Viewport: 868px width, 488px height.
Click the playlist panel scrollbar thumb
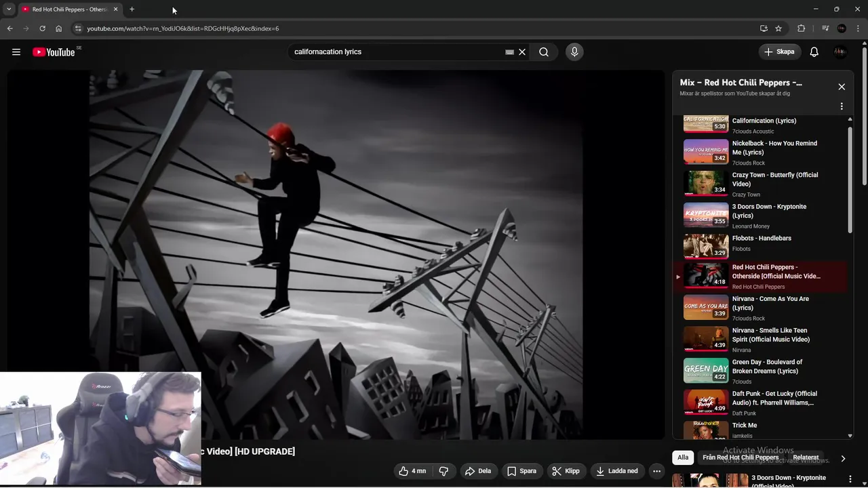click(x=850, y=179)
